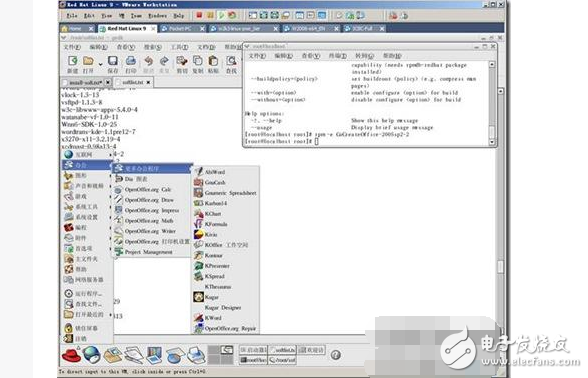Click the red VMware power off button
The image size is (588, 378).
pyautogui.click(x=199, y=16)
